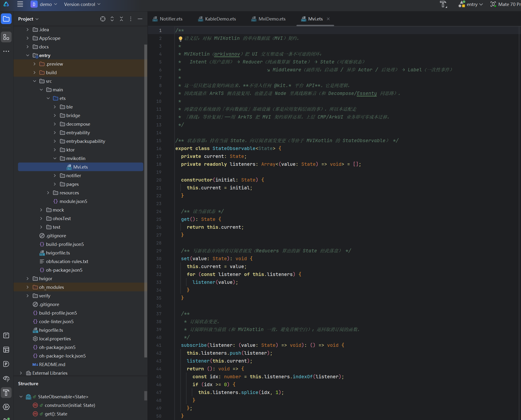Open the P-shaped Profiler icon in sidebar
Image resolution: width=521 pixels, height=420 pixels.
click(6, 364)
